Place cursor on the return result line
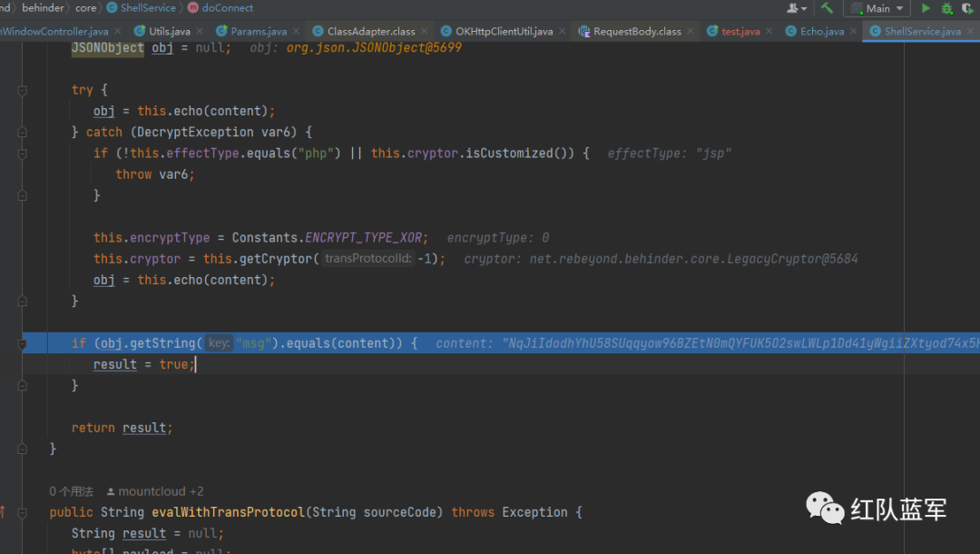This screenshot has width=980, height=554. [x=122, y=428]
